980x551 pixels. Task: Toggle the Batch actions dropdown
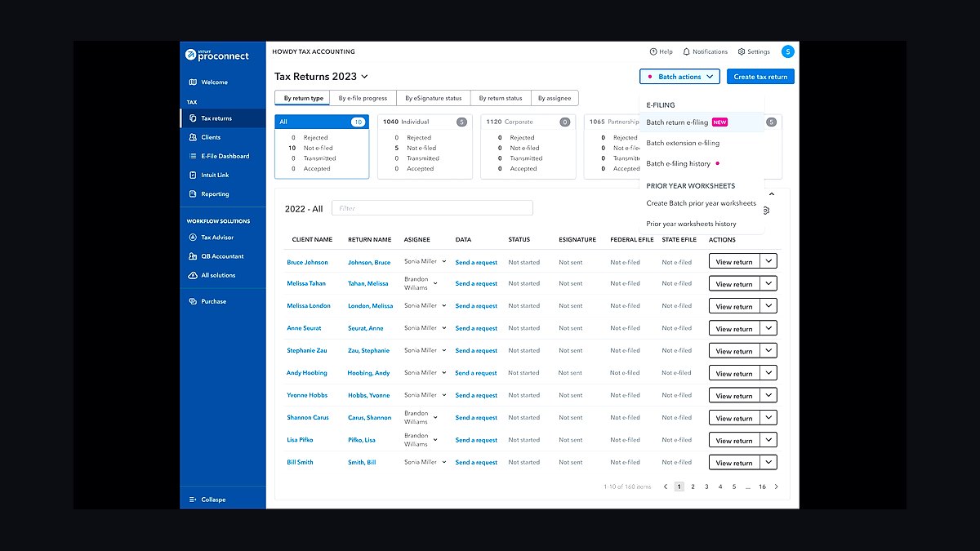[679, 77]
